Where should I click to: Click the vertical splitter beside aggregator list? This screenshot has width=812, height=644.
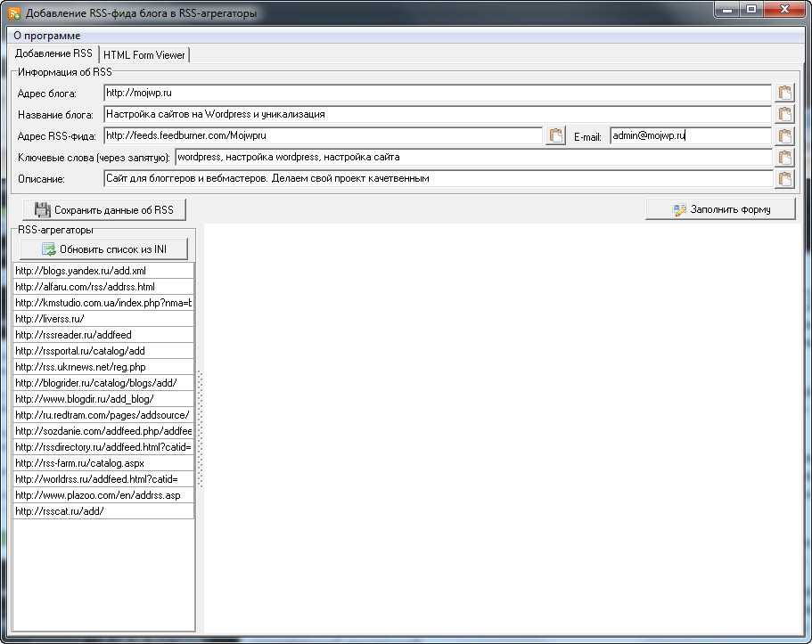(200, 428)
